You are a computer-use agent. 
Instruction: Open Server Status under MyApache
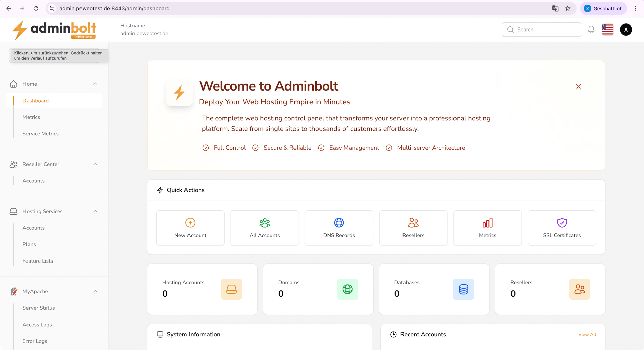39,308
